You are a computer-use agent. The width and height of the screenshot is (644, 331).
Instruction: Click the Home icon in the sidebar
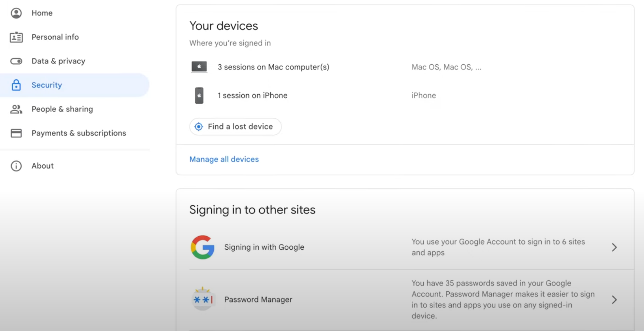[x=16, y=13]
